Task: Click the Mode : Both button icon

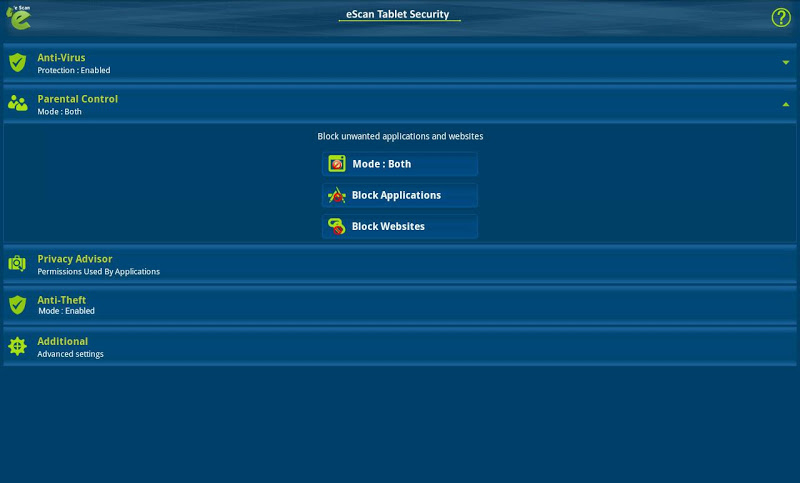Action: click(x=337, y=164)
